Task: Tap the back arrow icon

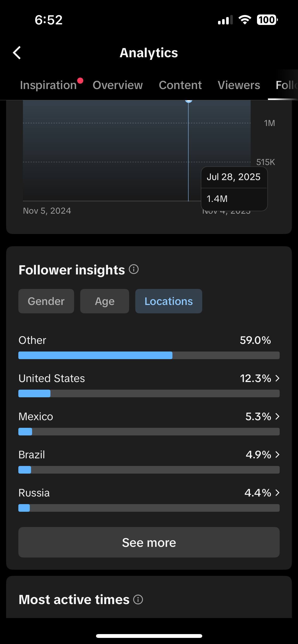Action: pyautogui.click(x=17, y=53)
